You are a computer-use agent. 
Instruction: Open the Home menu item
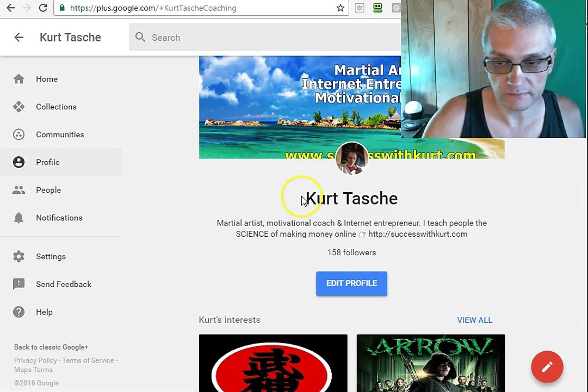61,79
